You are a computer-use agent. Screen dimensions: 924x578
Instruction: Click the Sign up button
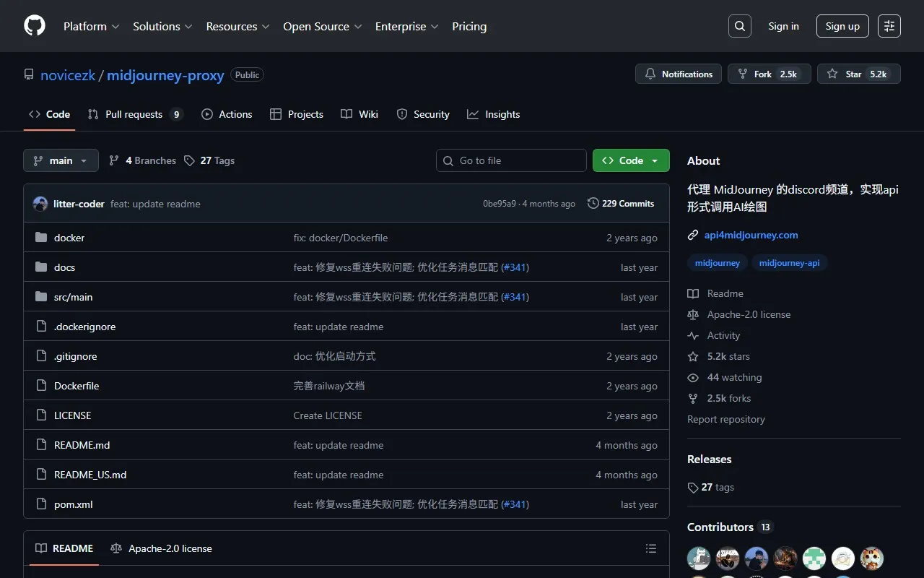(842, 26)
